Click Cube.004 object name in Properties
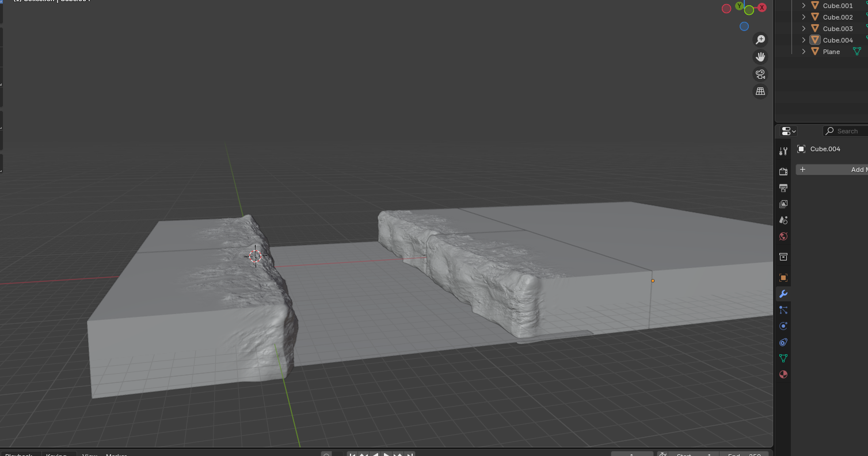Image resolution: width=868 pixels, height=456 pixels. [x=825, y=149]
